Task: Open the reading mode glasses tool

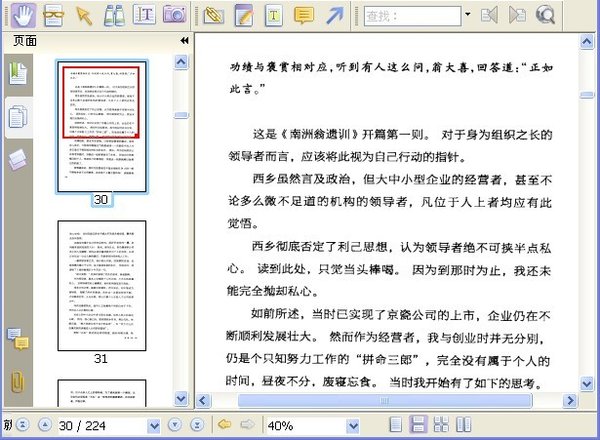Action: tap(54, 15)
